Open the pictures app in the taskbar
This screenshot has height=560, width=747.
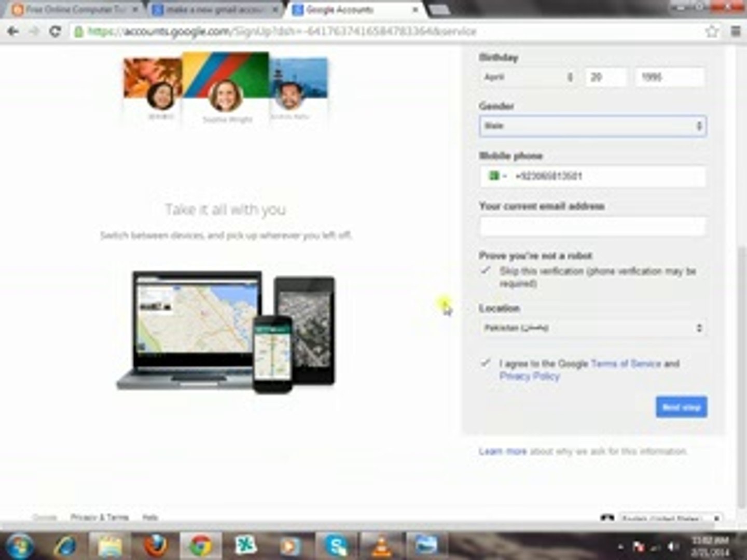(426, 545)
